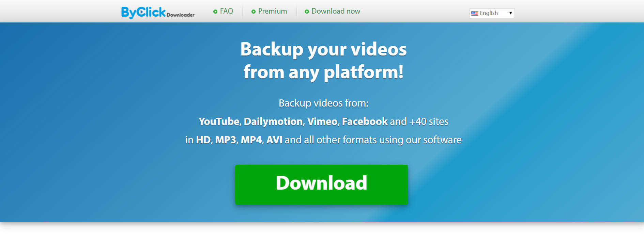Image resolution: width=644 pixels, height=242 pixels.
Task: Click the headline Backup your videos
Action: point(323,49)
